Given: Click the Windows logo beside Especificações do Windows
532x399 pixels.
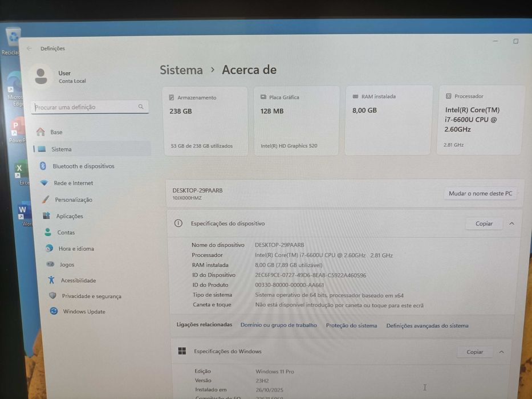Looking at the screenshot, I should point(182,351).
